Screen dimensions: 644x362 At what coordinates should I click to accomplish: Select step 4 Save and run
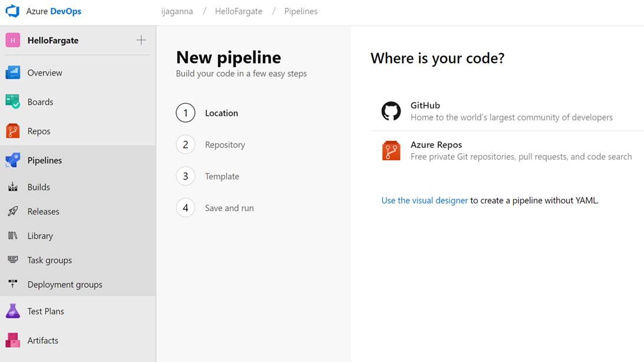click(229, 208)
